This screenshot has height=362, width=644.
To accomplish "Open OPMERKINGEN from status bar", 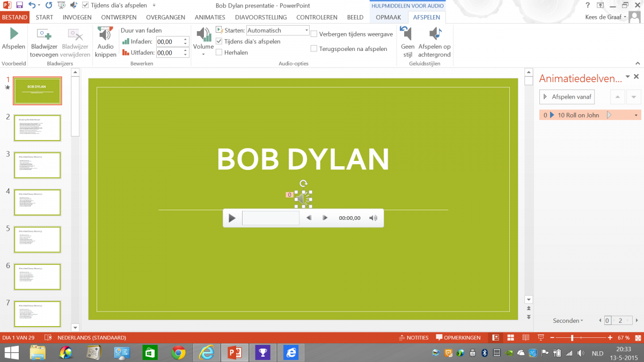I will 458,338.
